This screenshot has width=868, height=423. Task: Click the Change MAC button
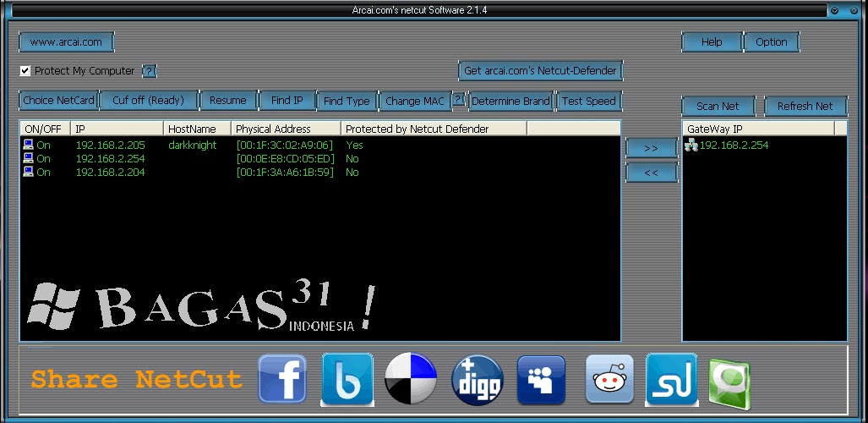pos(415,101)
